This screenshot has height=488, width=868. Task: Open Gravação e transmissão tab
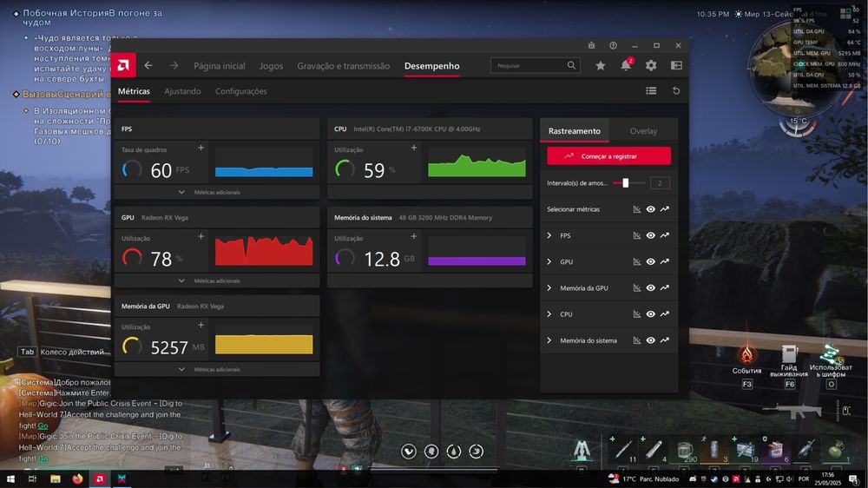pyautogui.click(x=343, y=66)
